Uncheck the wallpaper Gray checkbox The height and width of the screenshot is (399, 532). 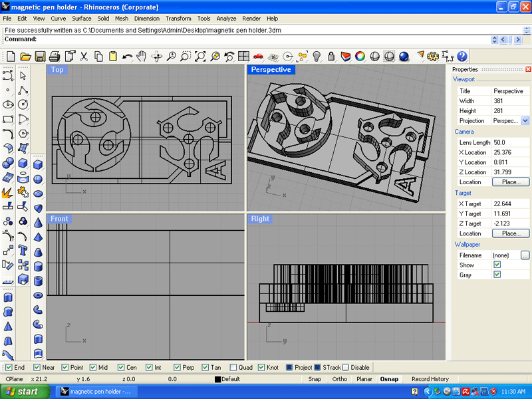(x=497, y=275)
